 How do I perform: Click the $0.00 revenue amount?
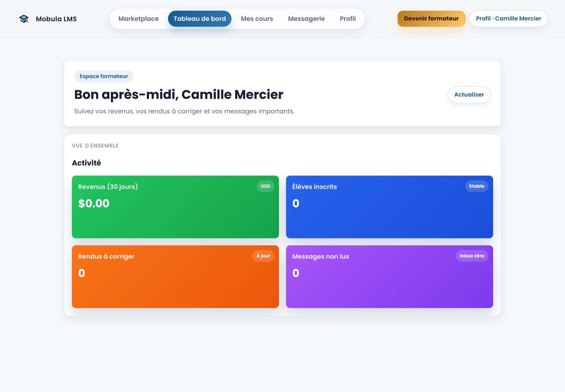point(94,204)
